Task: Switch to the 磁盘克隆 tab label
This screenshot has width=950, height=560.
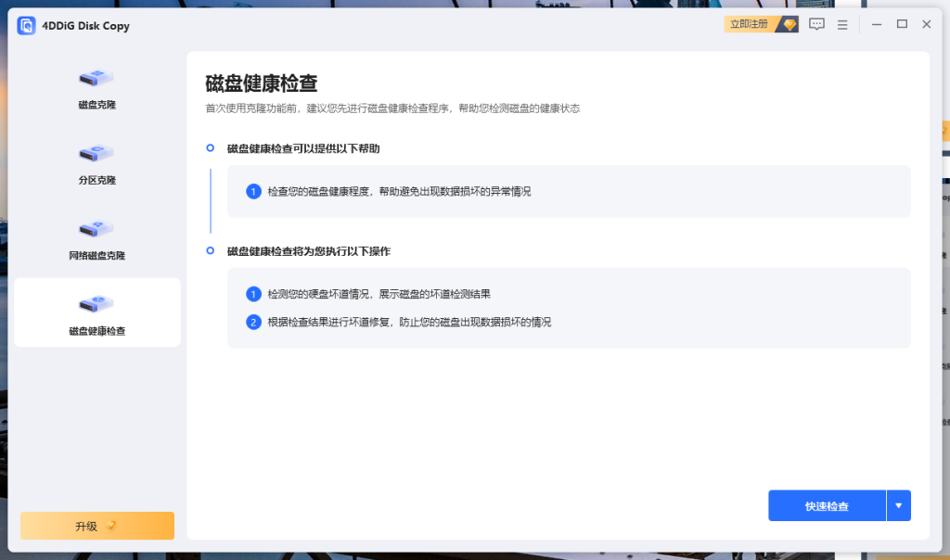Action: point(96,105)
